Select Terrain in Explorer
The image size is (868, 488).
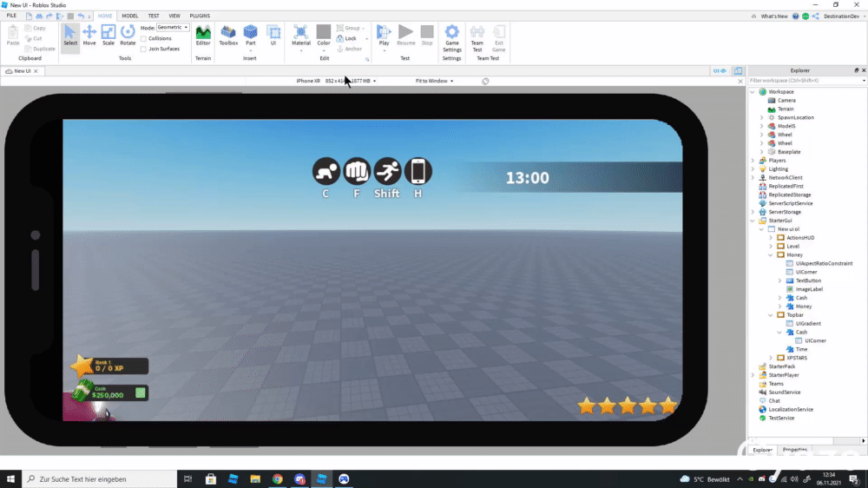(785, 109)
